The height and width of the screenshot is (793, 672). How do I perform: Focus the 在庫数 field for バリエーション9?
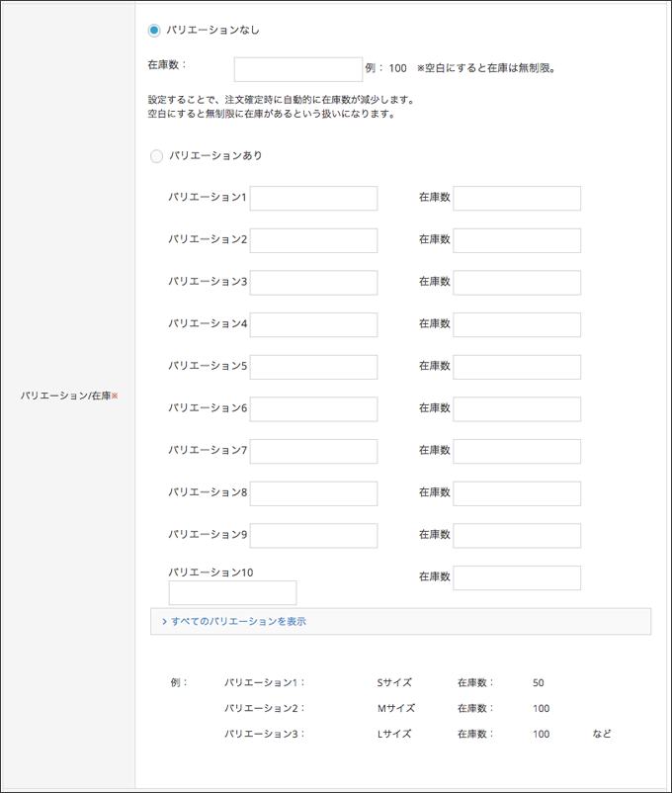click(x=517, y=536)
